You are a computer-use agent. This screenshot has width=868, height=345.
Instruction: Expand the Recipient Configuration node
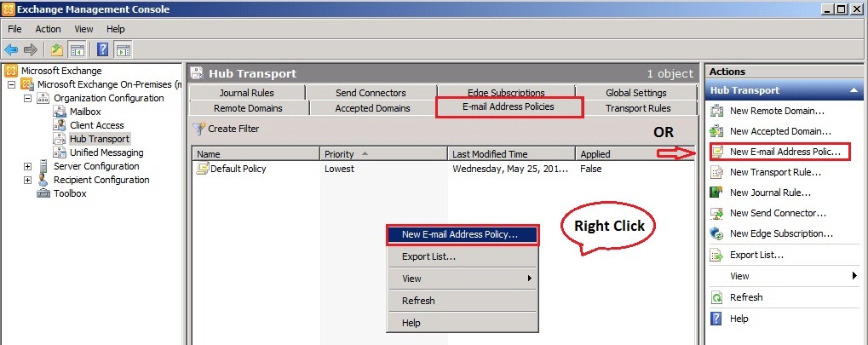point(27,180)
